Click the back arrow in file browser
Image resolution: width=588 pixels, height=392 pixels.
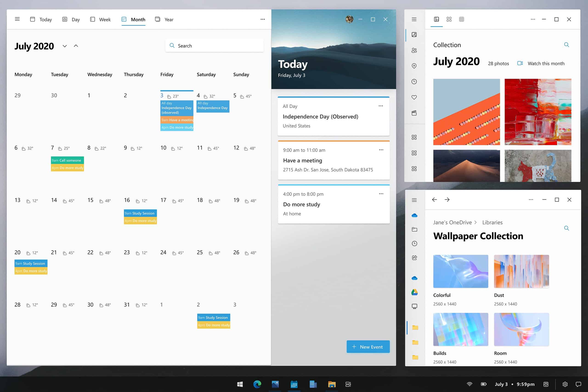[435, 200]
